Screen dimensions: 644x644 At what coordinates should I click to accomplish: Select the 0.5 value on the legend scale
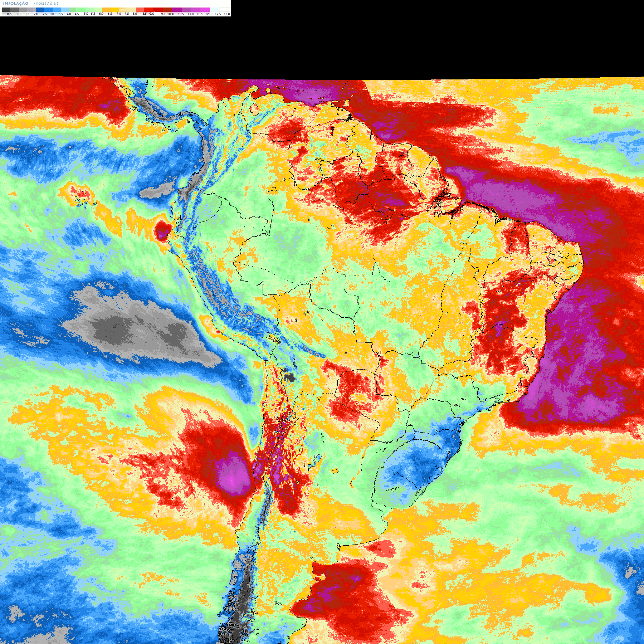pyautogui.click(x=9, y=14)
